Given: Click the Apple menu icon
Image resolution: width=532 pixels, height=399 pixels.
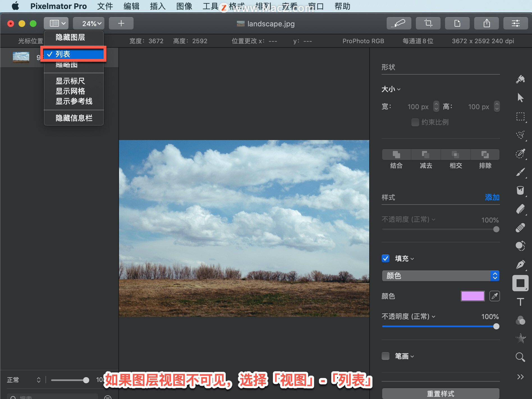Looking at the screenshot, I should click(x=15, y=6).
